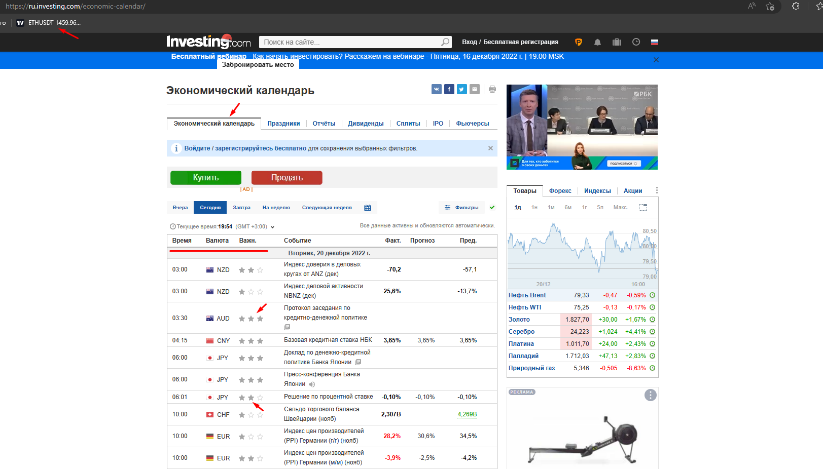Click the Золото commodity link

click(519, 319)
